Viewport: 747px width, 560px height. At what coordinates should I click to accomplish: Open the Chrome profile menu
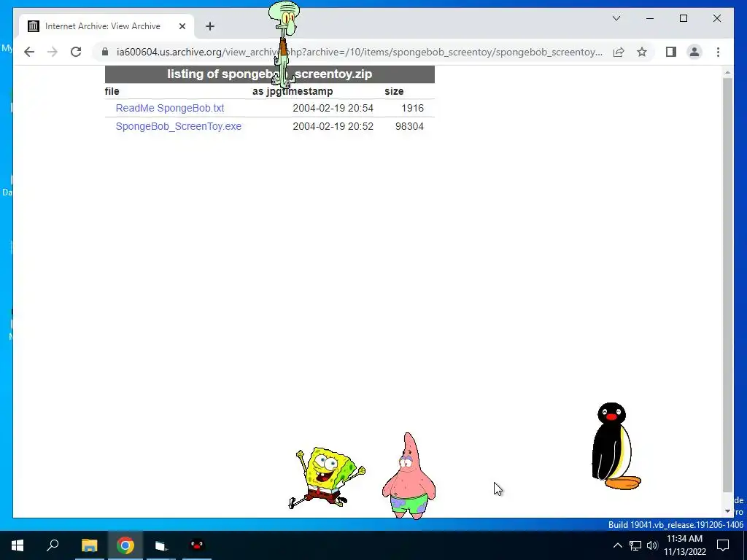694,52
